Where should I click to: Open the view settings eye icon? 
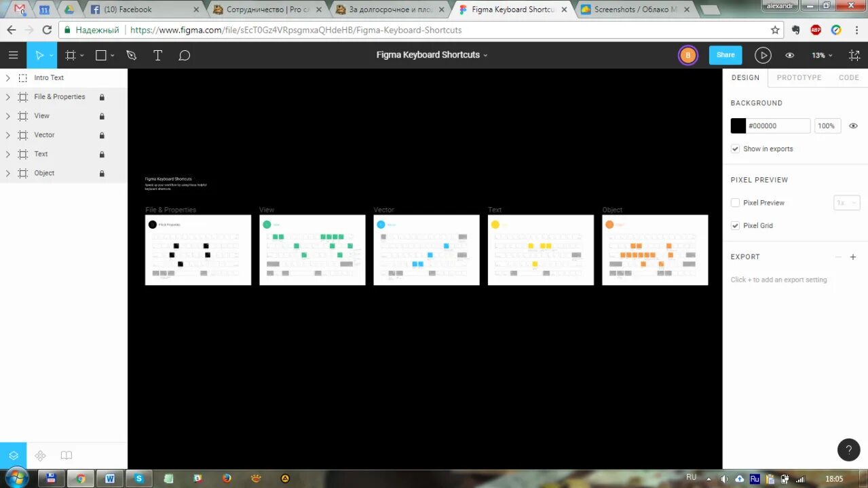point(790,55)
